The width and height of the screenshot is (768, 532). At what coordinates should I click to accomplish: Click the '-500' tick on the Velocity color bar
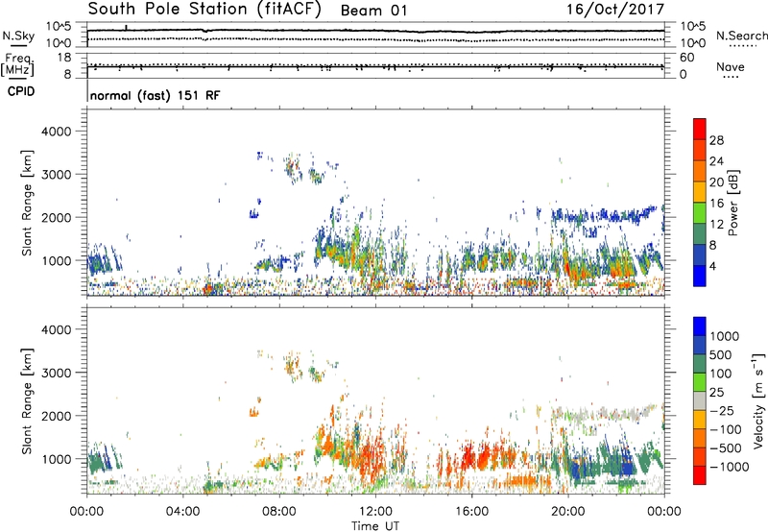pos(726,447)
